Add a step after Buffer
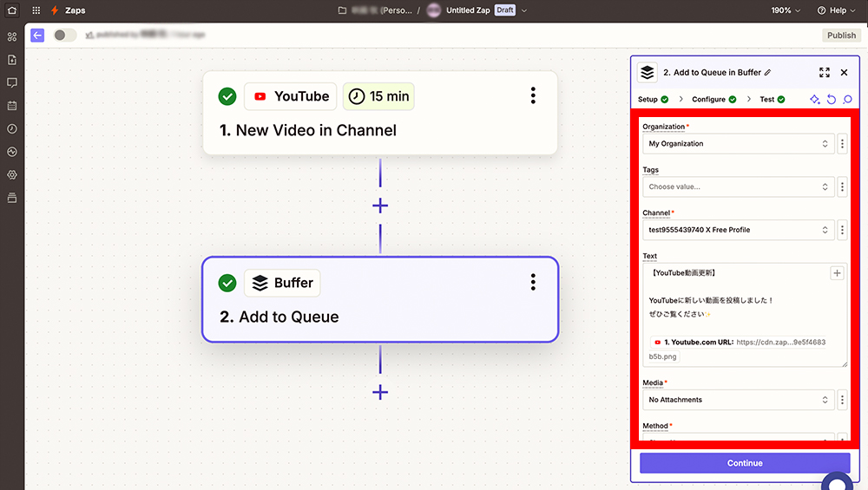The height and width of the screenshot is (490, 868). [x=380, y=393]
